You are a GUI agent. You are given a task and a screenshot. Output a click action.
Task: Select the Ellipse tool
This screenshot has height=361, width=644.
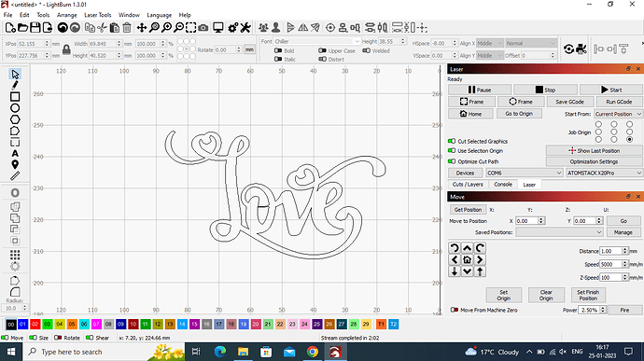(15, 108)
